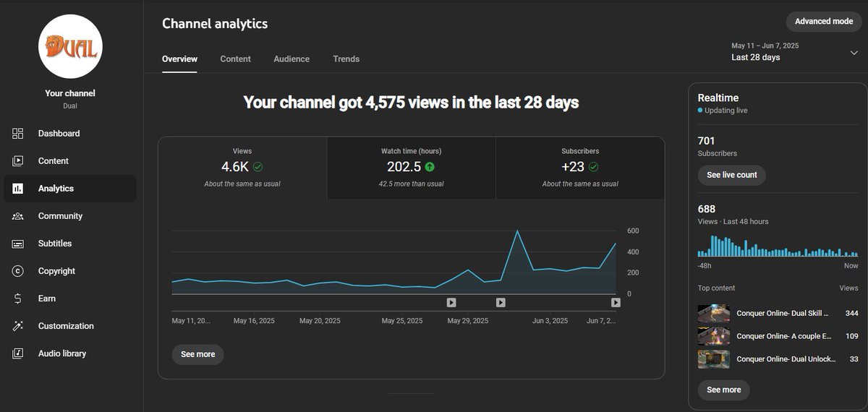868x412 pixels.
Task: Click the Conquer Online- Dual Skill video title
Action: 783,313
